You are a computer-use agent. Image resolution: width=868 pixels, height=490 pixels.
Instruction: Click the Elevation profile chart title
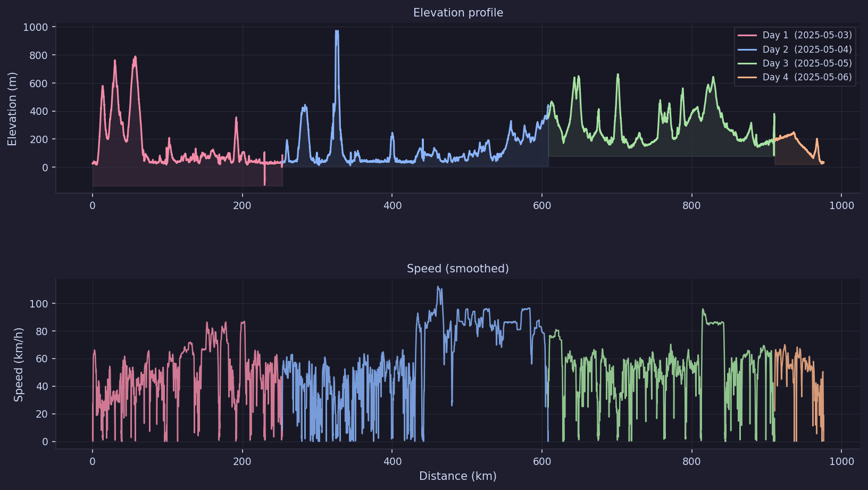(458, 12)
